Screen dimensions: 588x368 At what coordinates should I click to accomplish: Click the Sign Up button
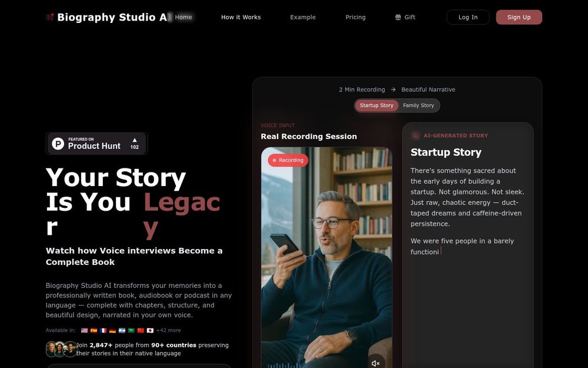click(x=519, y=17)
